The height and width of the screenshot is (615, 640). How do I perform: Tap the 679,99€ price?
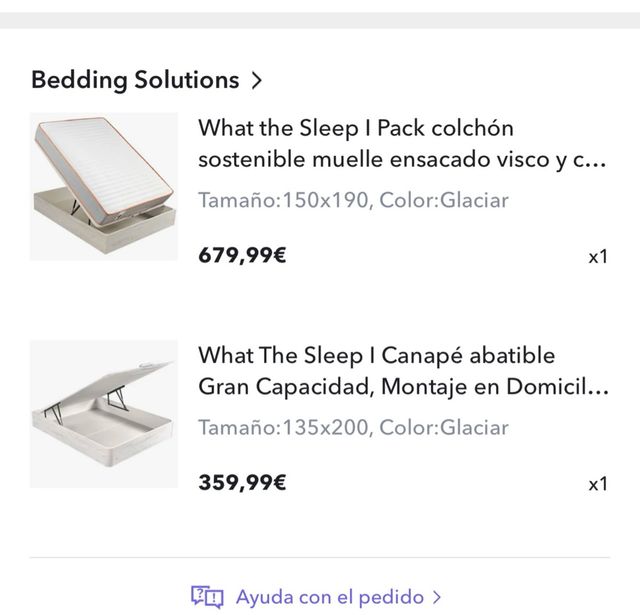click(x=242, y=255)
